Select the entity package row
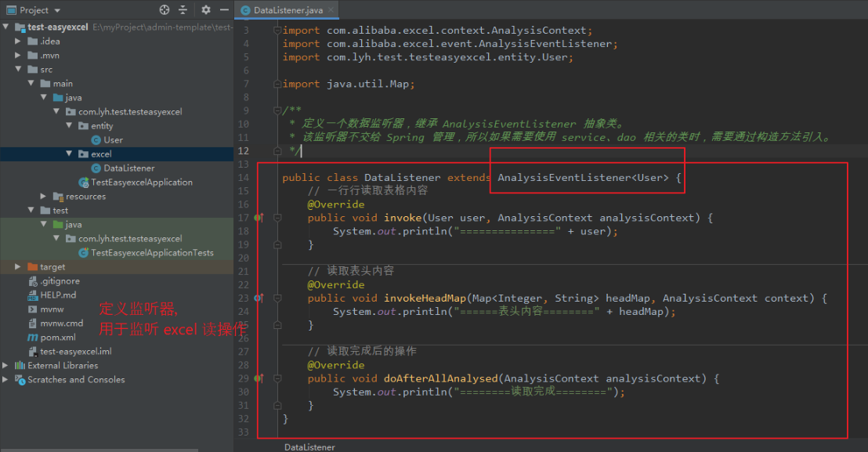This screenshot has height=452, width=868. tap(117, 126)
